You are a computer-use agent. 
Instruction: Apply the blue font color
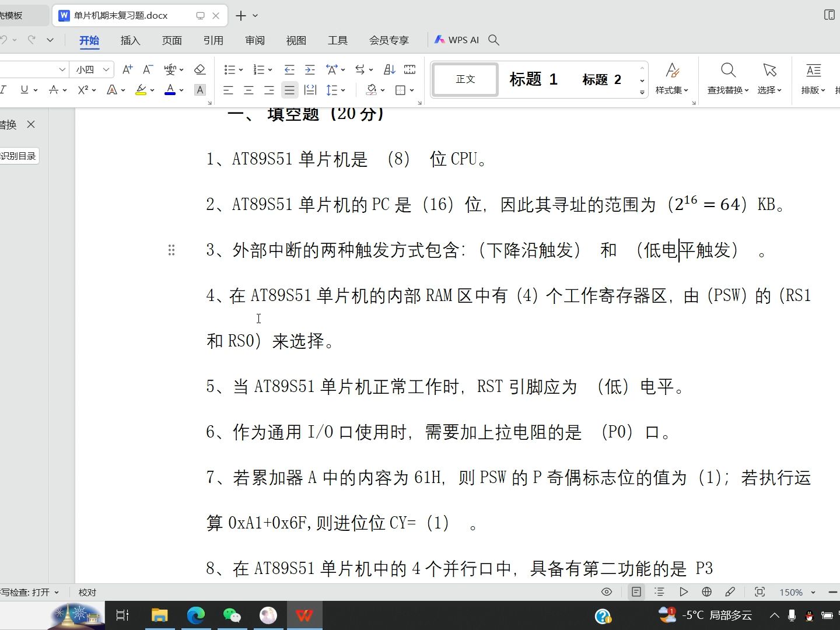[170, 90]
